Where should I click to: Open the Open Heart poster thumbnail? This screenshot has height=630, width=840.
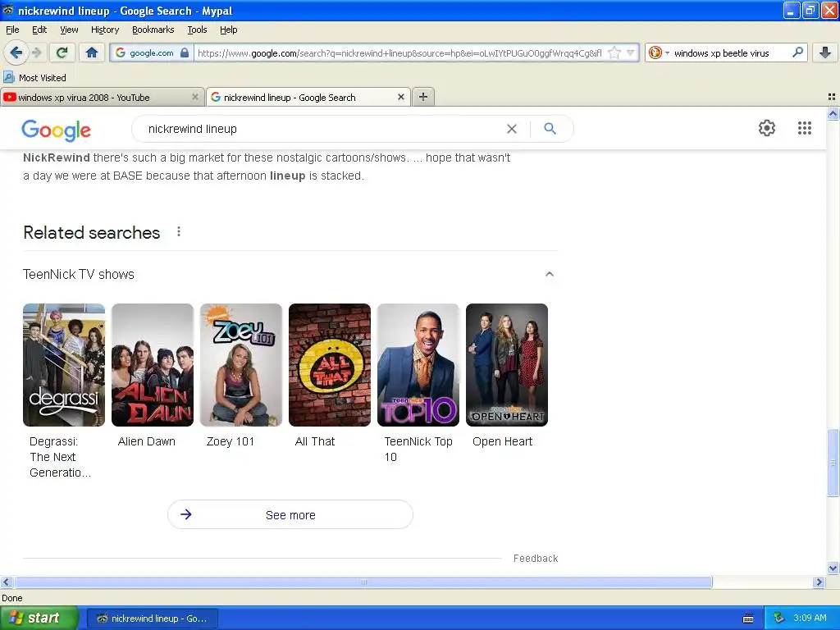click(507, 365)
